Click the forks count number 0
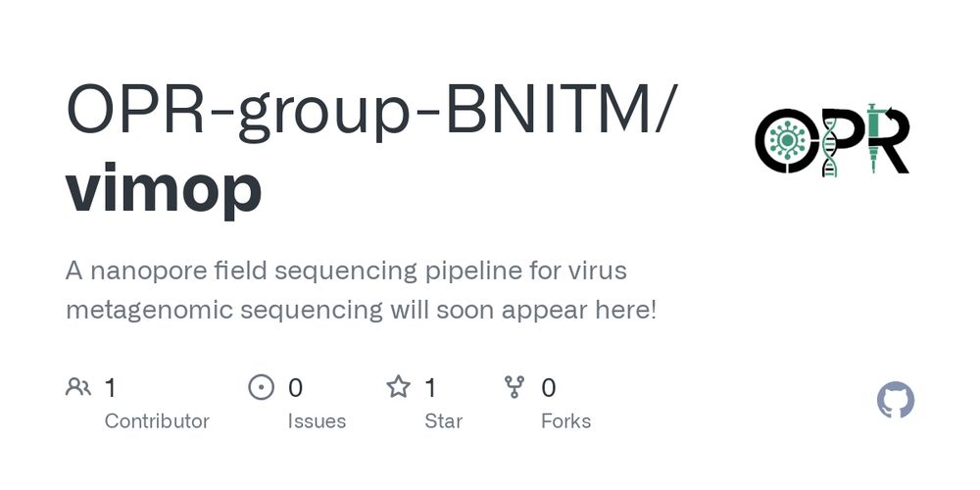980x490 pixels. [548, 388]
